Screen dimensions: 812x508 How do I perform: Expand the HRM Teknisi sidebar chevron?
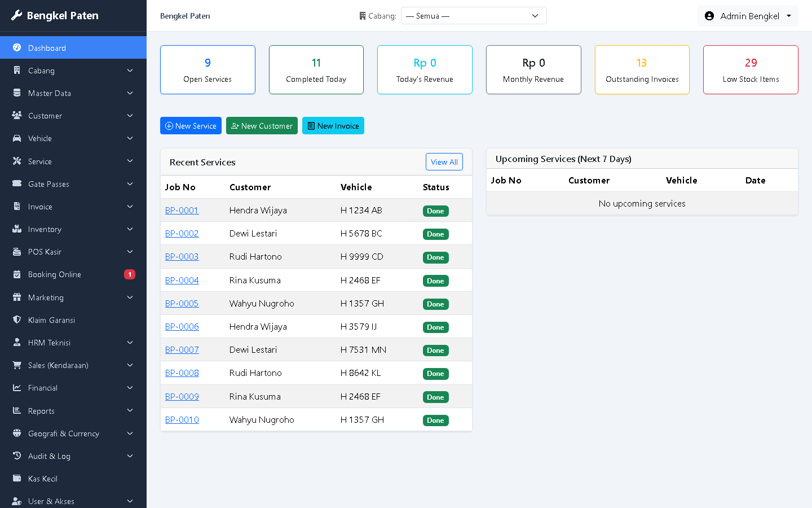click(130, 343)
